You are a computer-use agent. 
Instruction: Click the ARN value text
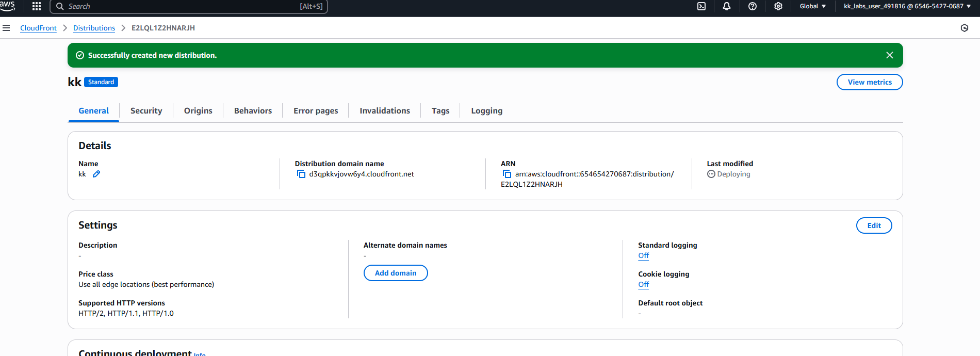pyautogui.click(x=588, y=179)
